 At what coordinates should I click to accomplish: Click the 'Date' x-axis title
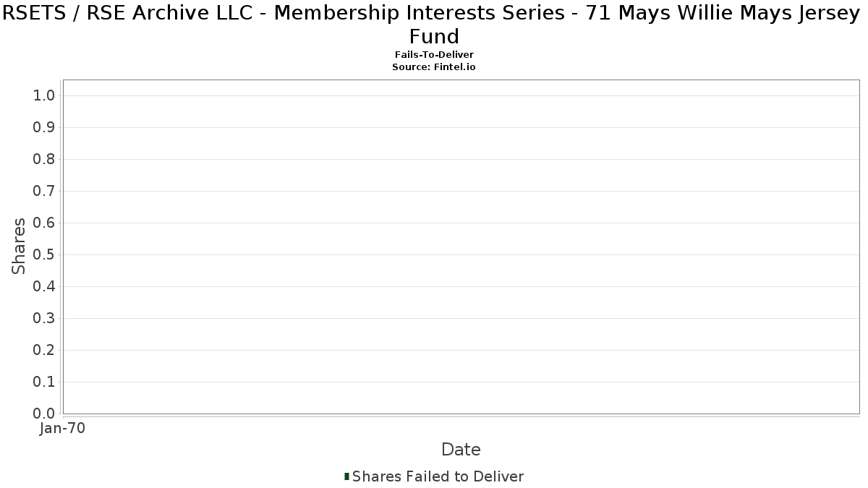coord(461,450)
